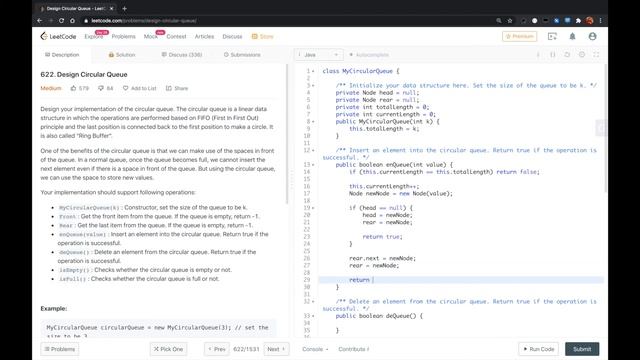Viewport: 640px width, 360px height.
Task: Click the zoom magnifier in address bar
Action: tap(499, 20)
